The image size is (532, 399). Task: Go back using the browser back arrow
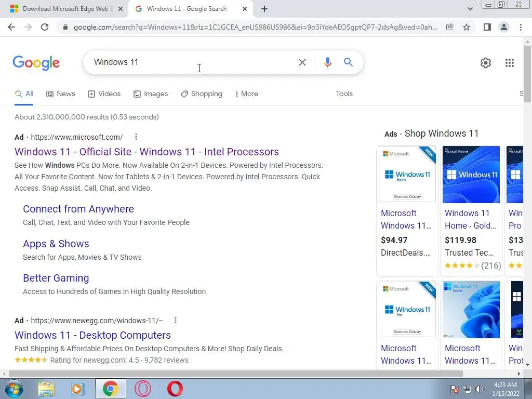[11, 27]
